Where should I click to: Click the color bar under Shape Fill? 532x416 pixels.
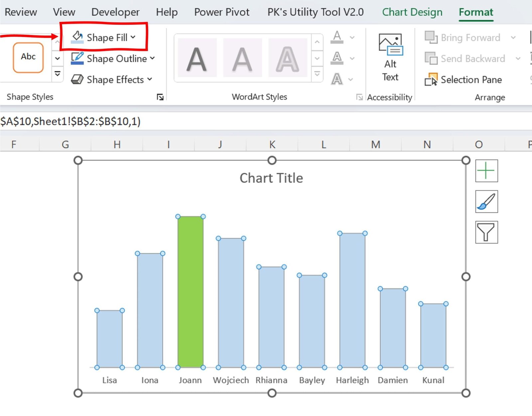point(77,42)
